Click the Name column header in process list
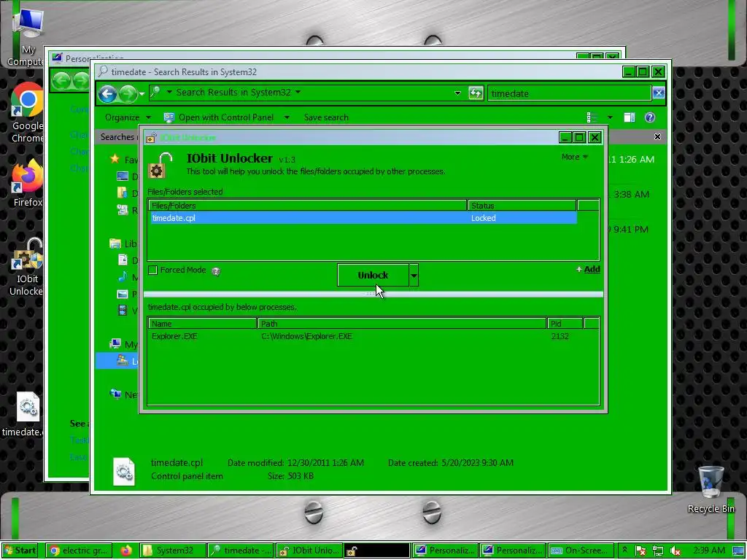 [x=203, y=324]
